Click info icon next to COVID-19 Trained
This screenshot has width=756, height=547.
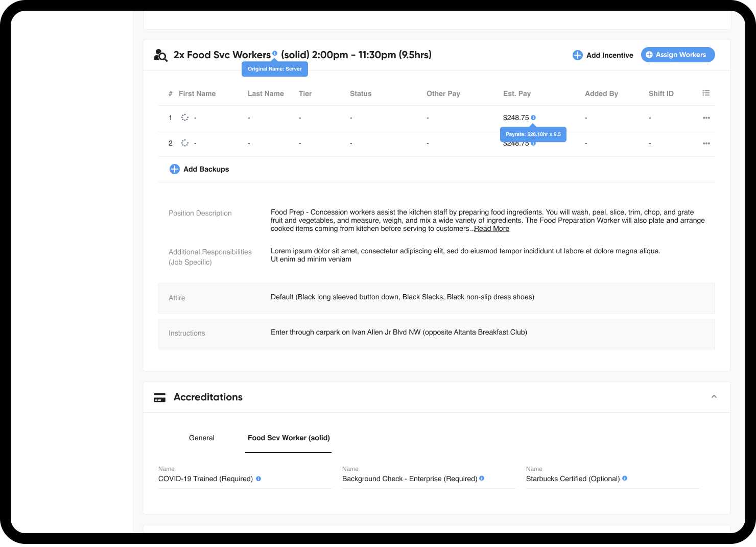(x=258, y=479)
